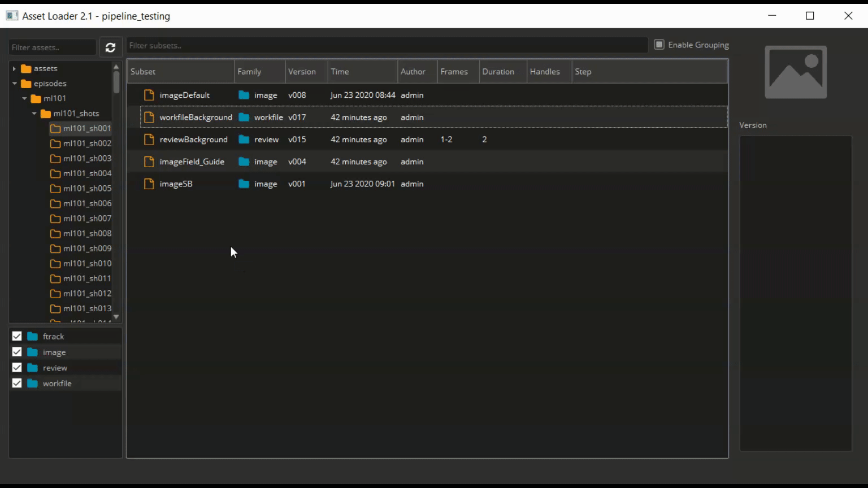Click the Filter subsets input field
The image size is (868, 488).
387,45
